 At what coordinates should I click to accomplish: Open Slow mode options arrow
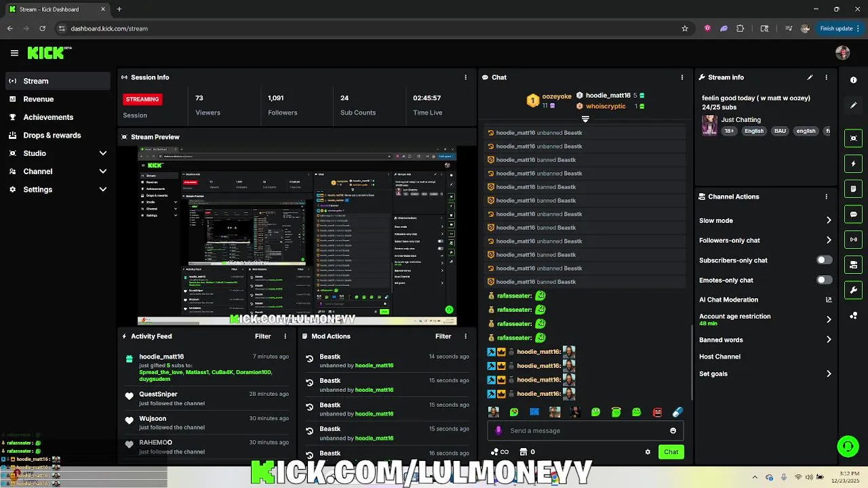[829, 220]
